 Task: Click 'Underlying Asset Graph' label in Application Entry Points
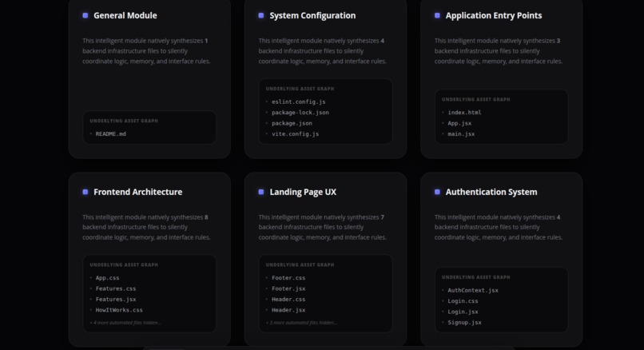point(476,99)
